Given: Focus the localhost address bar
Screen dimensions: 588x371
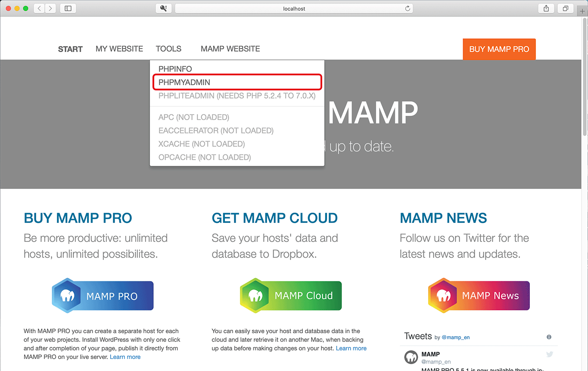Looking at the screenshot, I should click(x=294, y=8).
